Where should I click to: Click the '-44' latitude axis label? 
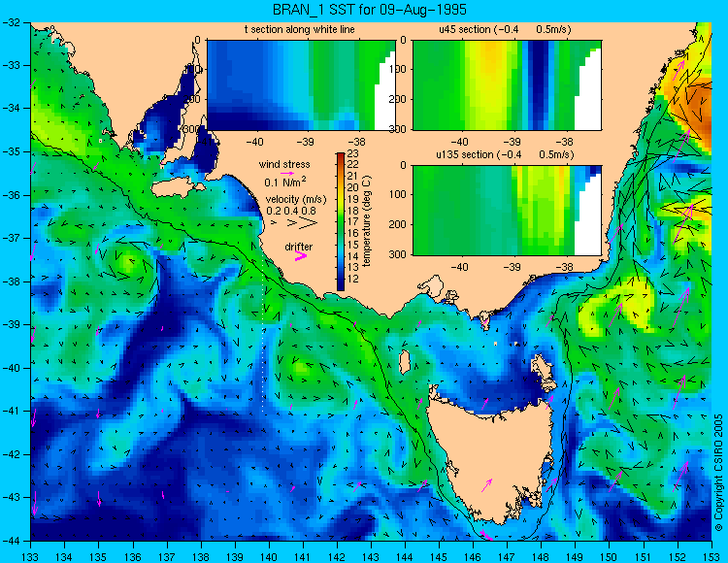tap(11, 541)
